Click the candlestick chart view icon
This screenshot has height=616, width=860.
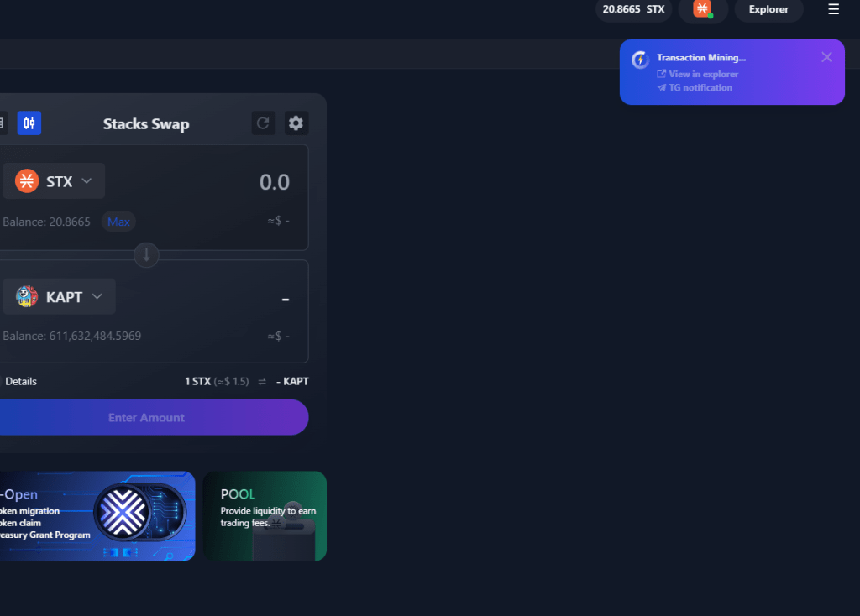(29, 123)
